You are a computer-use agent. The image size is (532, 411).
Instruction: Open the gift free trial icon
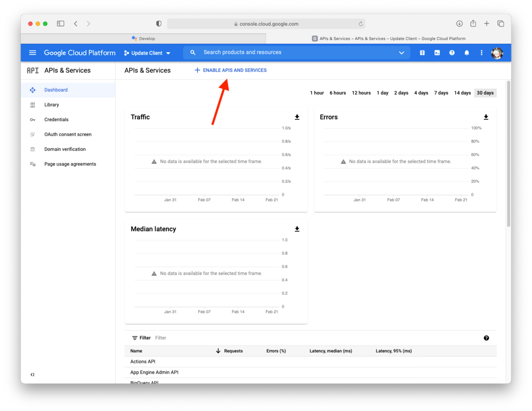pos(422,53)
